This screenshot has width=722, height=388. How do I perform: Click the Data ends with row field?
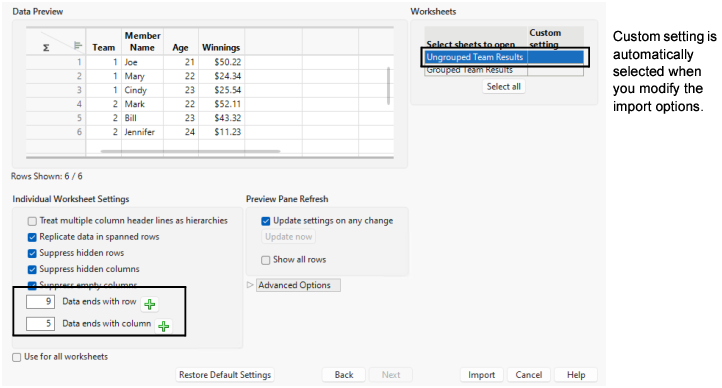(41, 302)
